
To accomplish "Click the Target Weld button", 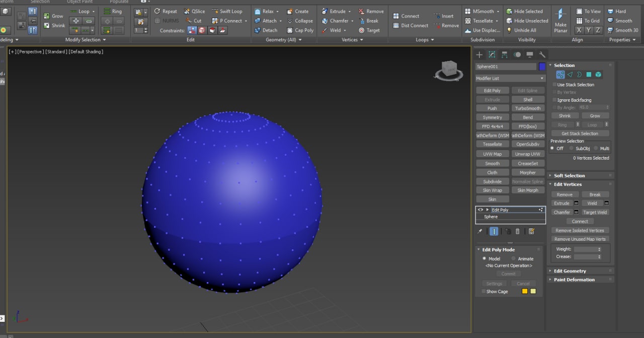I will [x=595, y=212].
